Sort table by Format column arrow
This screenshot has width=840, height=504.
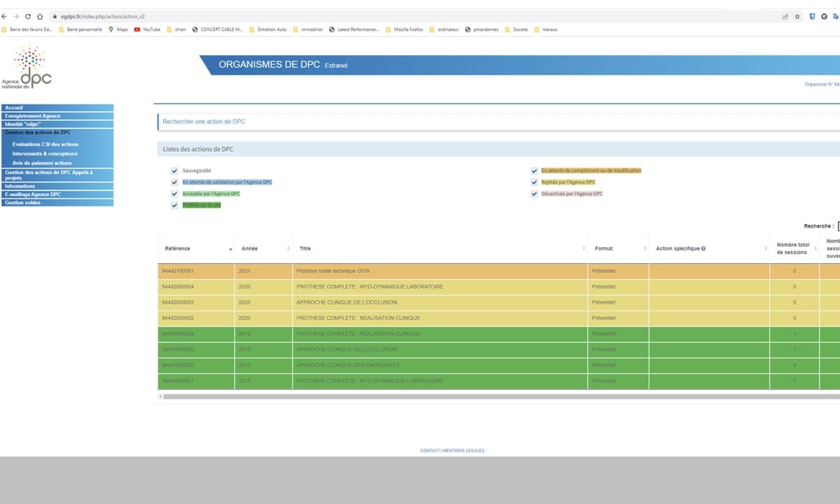coord(645,249)
